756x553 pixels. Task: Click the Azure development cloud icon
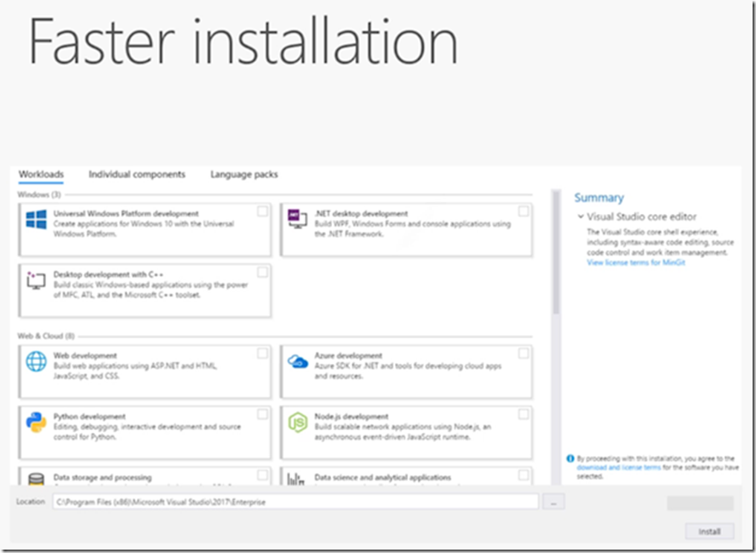point(297,361)
